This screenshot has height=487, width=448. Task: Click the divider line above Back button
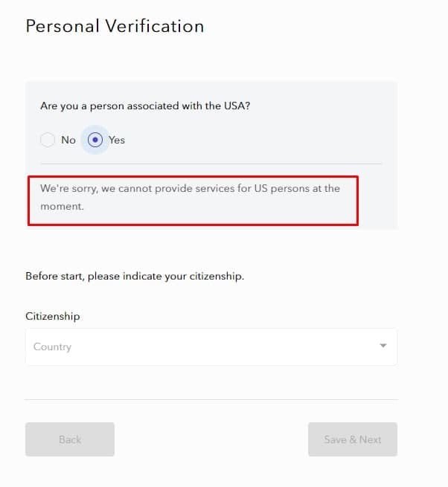pyautogui.click(x=211, y=399)
